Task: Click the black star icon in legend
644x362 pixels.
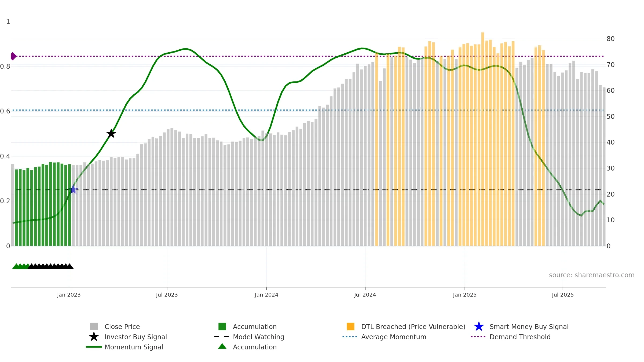Action: click(94, 337)
